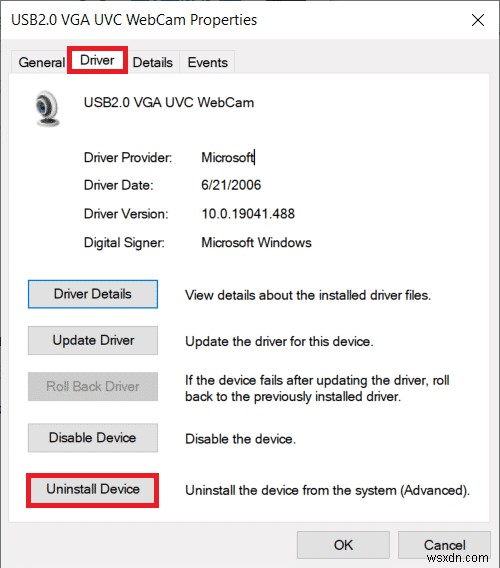Click the USB2.0 VGA UVC WebCam device name
This screenshot has width=500, height=568.
pos(169,103)
